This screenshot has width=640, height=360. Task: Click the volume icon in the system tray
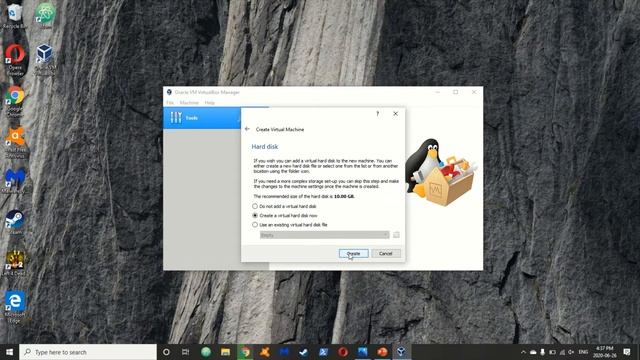[x=571, y=352]
